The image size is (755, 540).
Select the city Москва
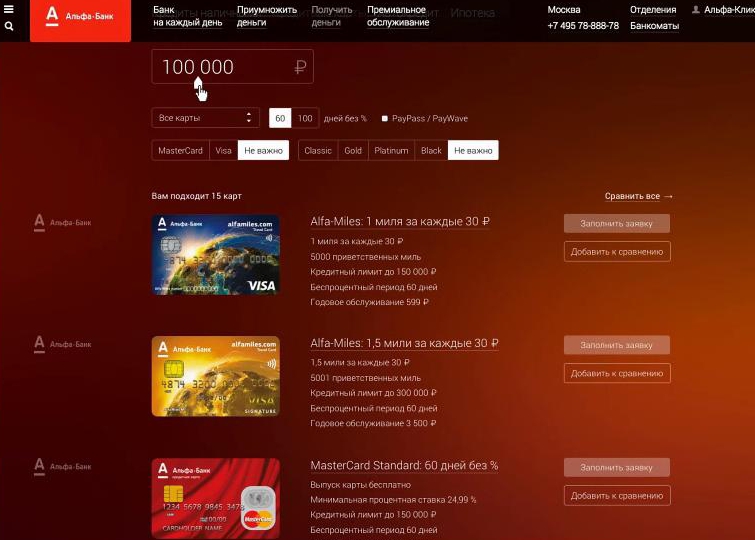click(x=564, y=10)
